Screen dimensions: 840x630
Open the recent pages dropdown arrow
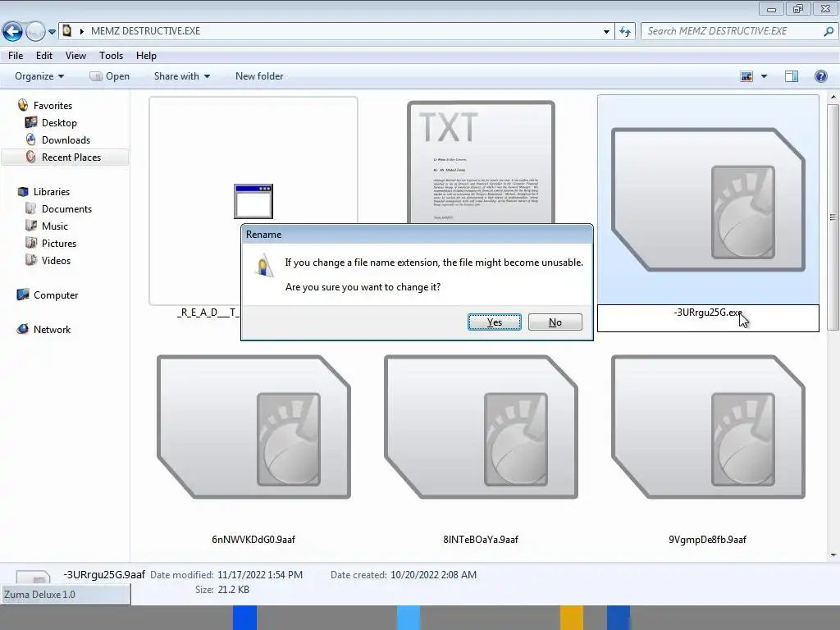click(x=52, y=32)
